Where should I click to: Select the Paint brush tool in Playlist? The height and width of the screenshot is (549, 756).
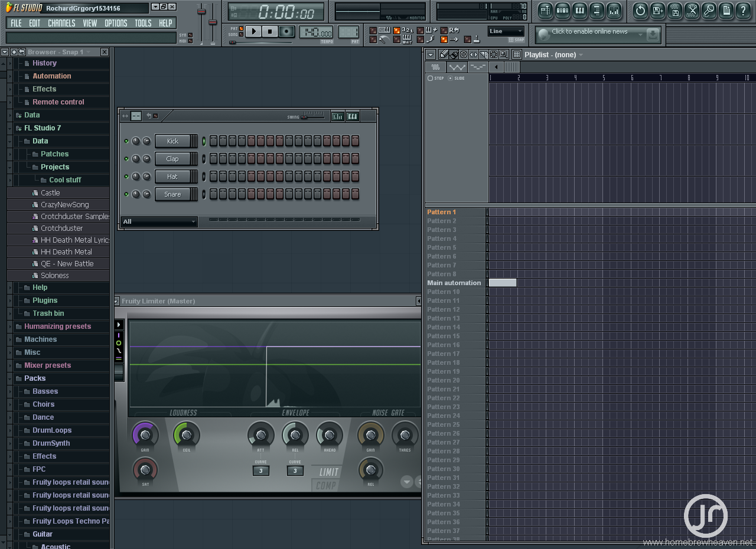(x=454, y=54)
